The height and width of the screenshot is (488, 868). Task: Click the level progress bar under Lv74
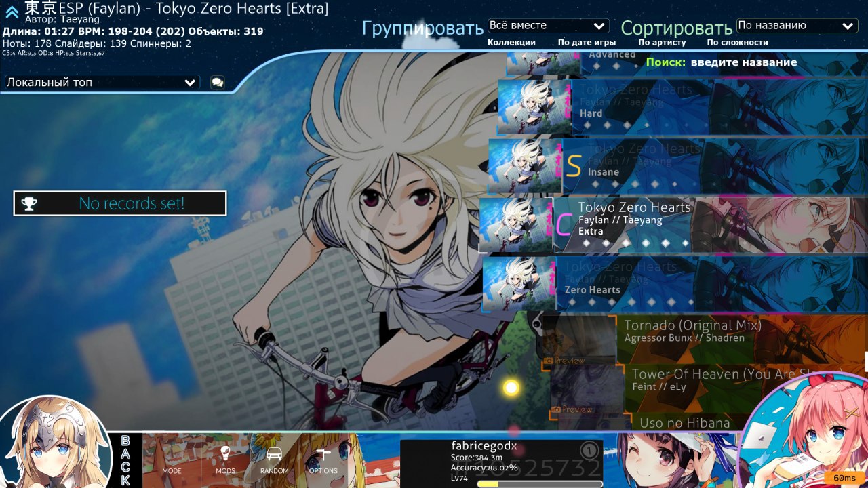(x=540, y=484)
